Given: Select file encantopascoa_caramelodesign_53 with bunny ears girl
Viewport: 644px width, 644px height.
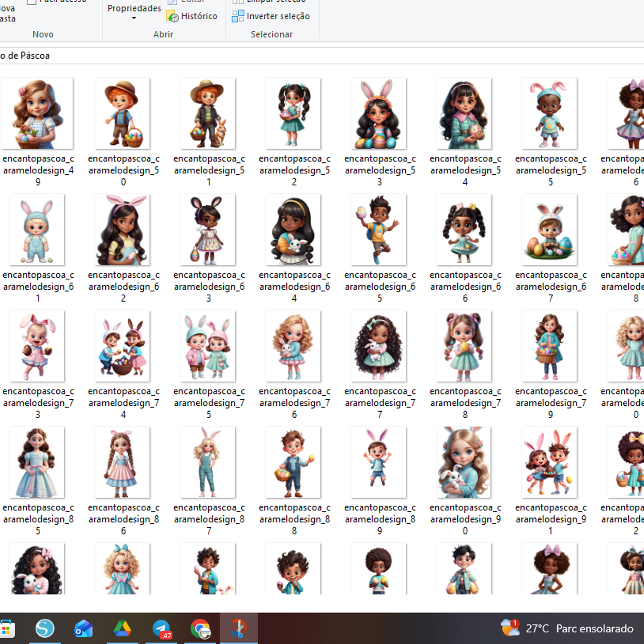Looking at the screenshot, I should [378, 114].
